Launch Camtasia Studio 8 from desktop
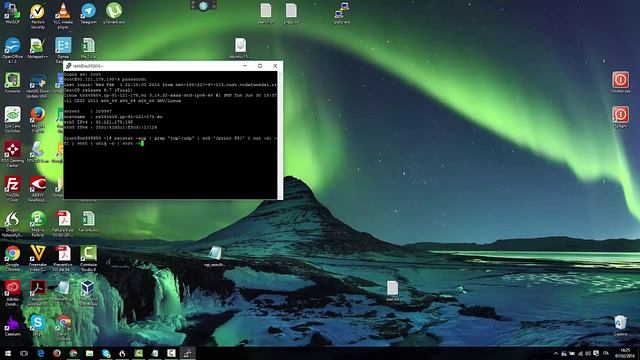The width and height of the screenshot is (640, 360). (x=88, y=258)
